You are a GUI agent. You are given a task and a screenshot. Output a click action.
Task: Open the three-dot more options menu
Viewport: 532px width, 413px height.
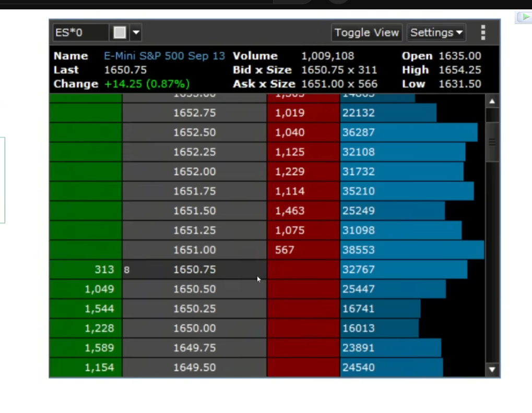483,32
